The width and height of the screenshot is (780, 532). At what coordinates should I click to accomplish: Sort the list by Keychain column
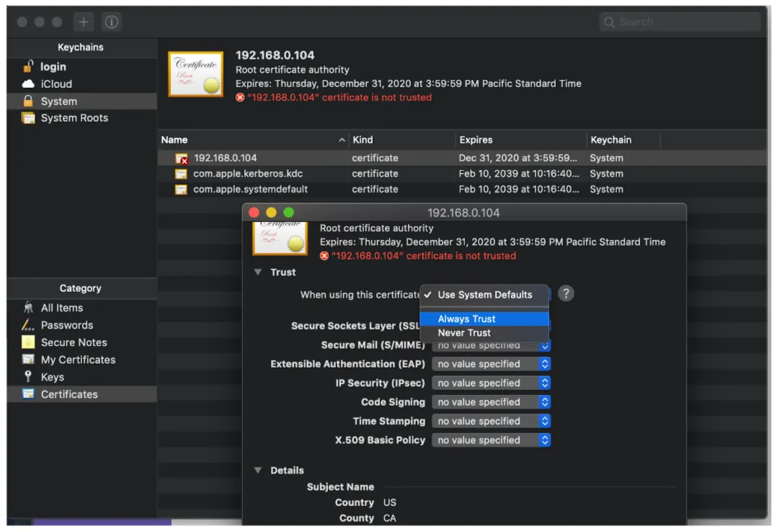[x=624, y=140]
